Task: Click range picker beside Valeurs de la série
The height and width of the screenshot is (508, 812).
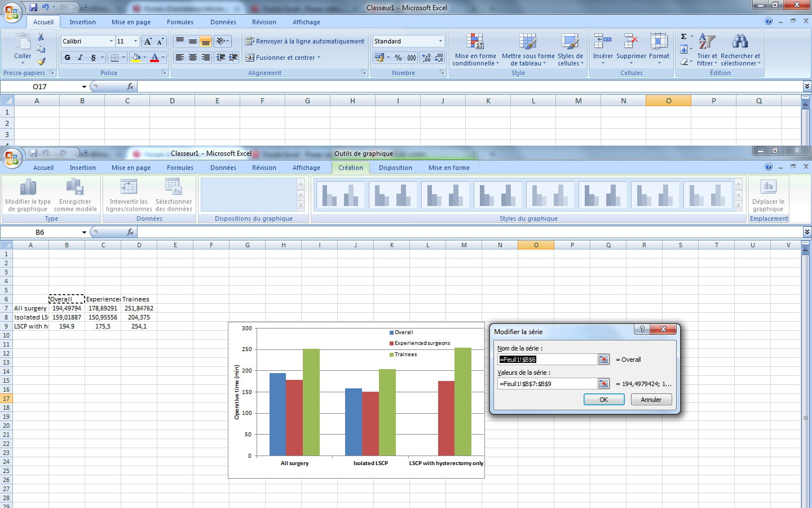Action: (x=603, y=384)
